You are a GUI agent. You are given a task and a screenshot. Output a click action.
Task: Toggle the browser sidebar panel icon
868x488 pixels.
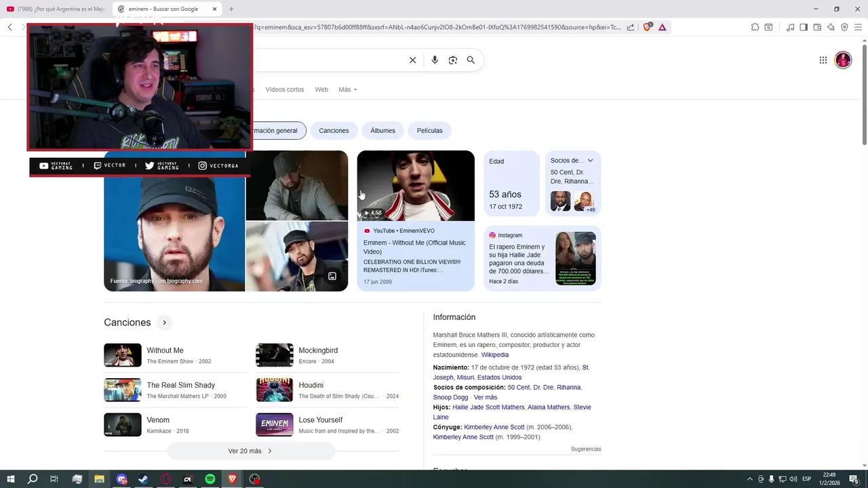804,27
